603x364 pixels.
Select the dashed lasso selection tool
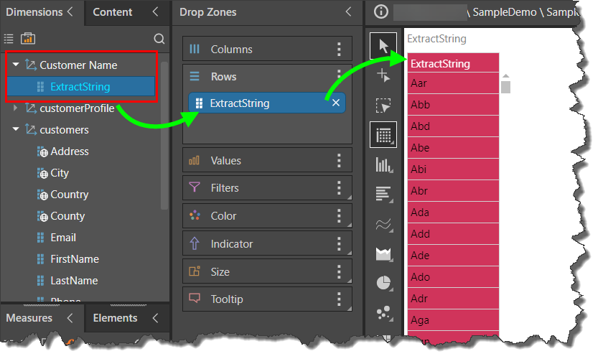coord(383,105)
